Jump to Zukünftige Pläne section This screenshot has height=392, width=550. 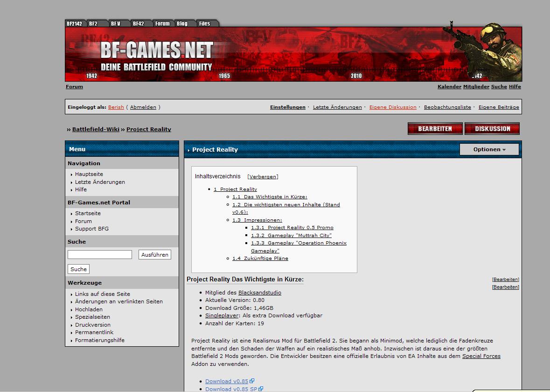(260, 258)
